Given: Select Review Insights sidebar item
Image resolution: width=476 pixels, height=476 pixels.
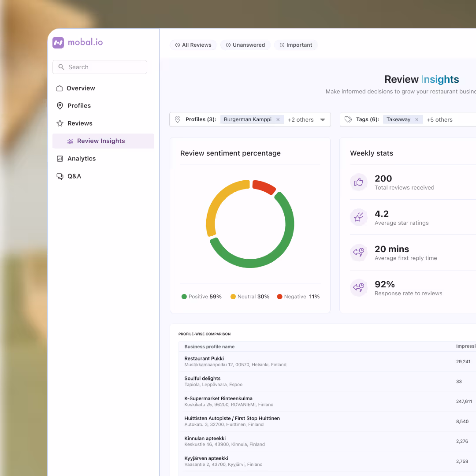Looking at the screenshot, I should 103,141.
